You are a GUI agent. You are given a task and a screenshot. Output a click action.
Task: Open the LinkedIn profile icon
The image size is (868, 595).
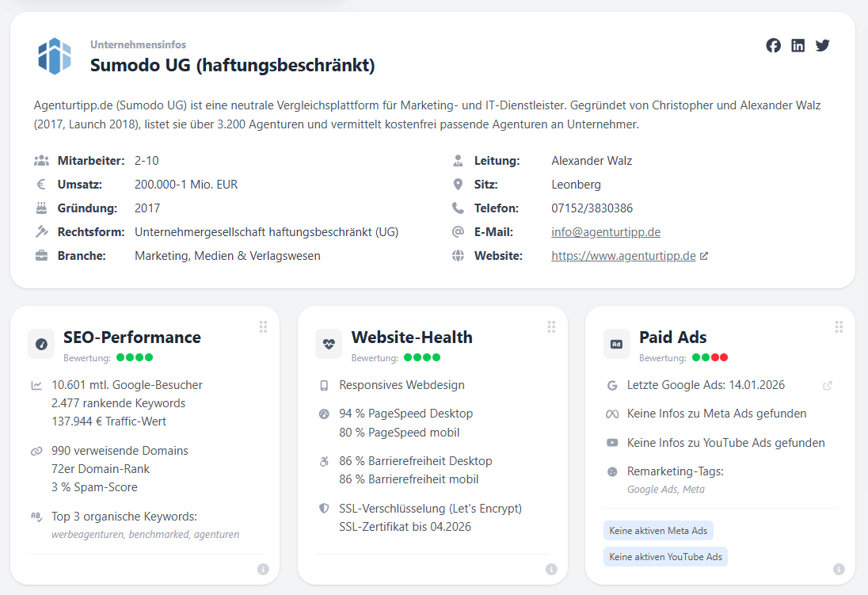click(x=798, y=46)
